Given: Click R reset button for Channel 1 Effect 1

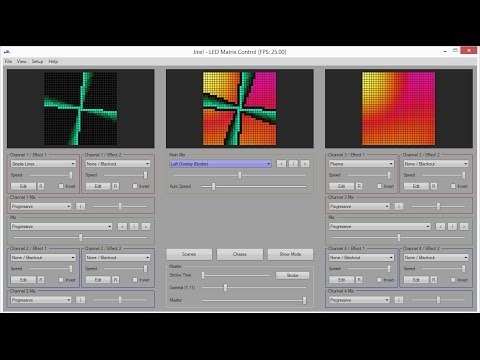Looking at the screenshot, I should pyautogui.click(x=41, y=186).
